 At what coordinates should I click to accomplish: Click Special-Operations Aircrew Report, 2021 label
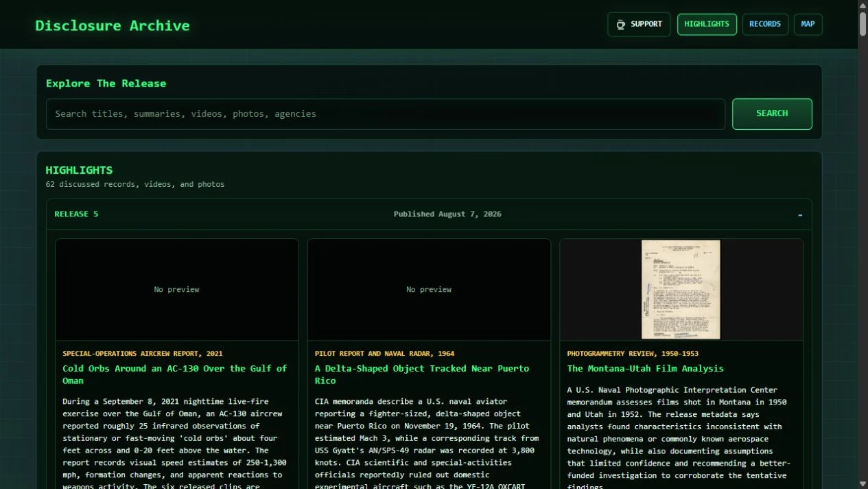coord(143,354)
